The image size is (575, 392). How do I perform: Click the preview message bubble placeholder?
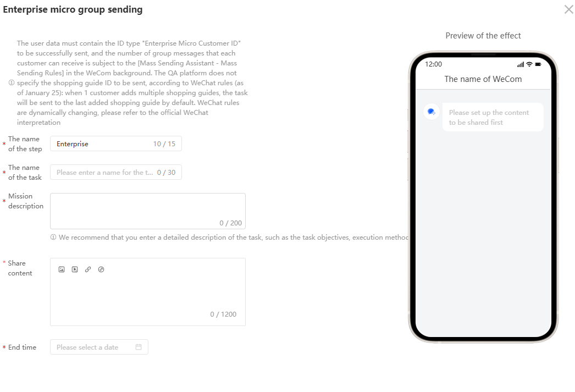(x=492, y=117)
